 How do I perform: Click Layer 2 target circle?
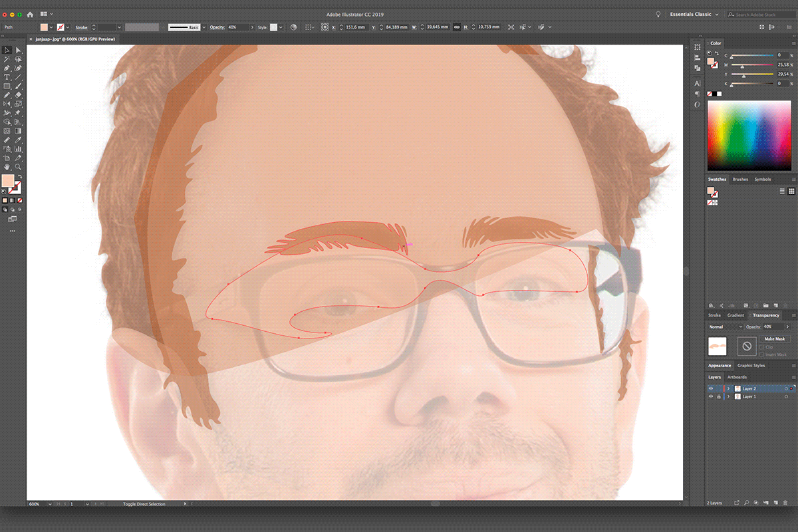pyautogui.click(x=786, y=388)
